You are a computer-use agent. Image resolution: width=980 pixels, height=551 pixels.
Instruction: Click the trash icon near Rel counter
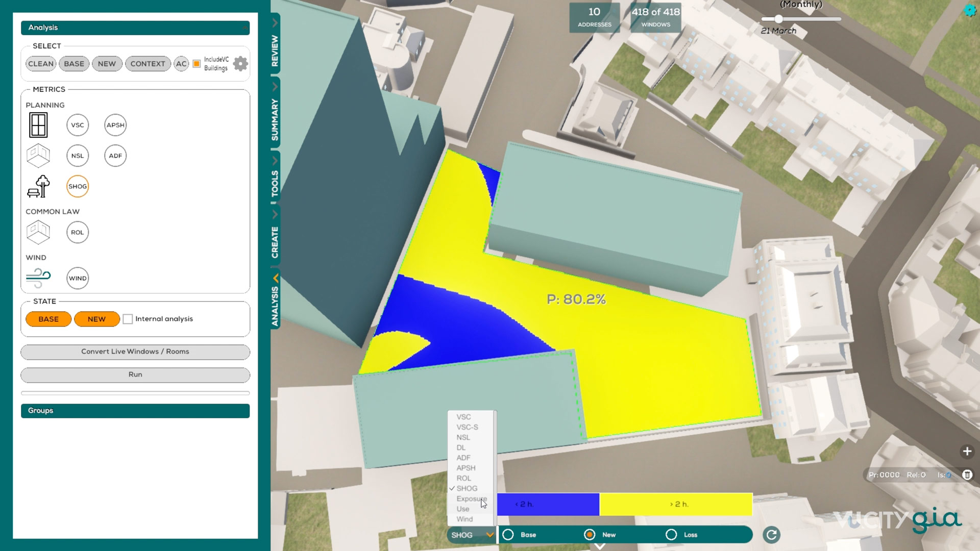967,475
